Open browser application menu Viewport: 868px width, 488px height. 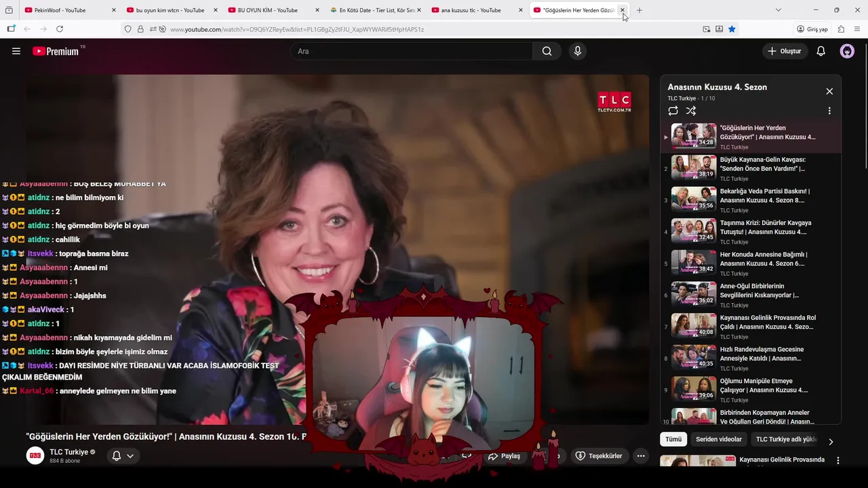coord(857,29)
